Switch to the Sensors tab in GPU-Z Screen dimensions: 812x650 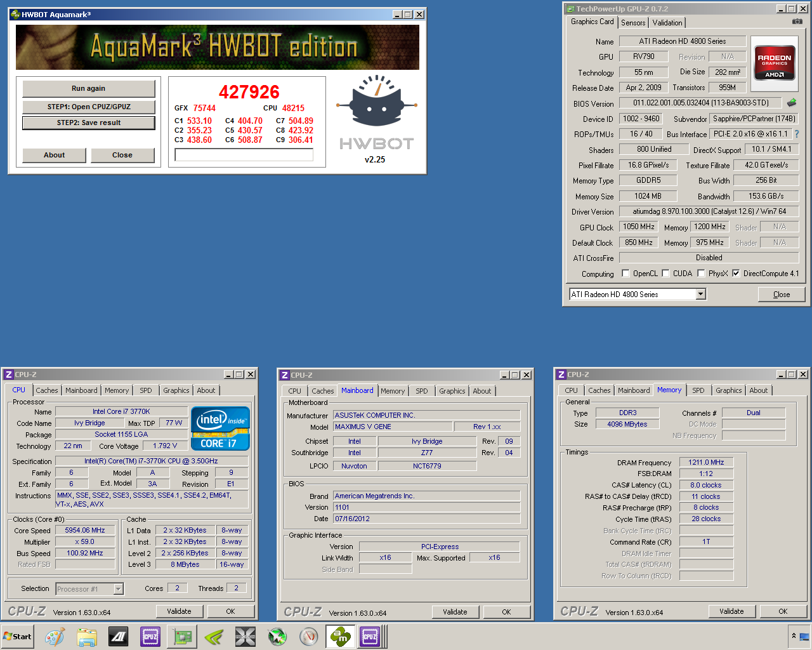pos(633,23)
